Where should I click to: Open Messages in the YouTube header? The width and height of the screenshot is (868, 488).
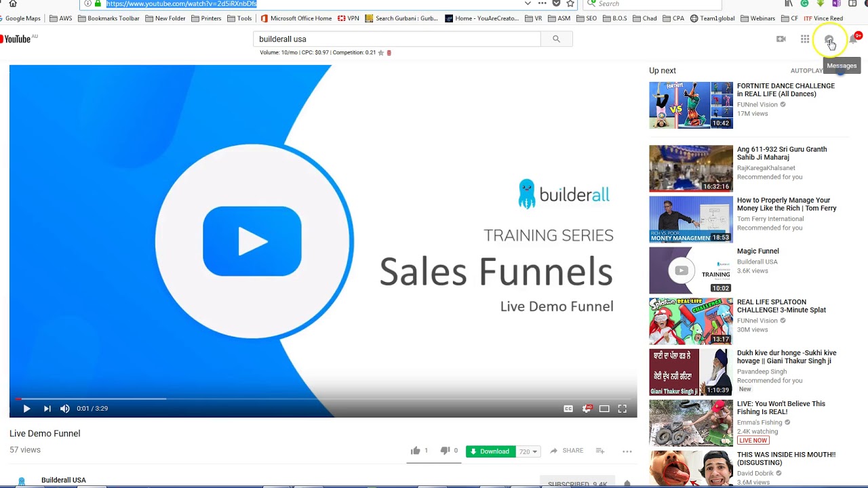click(829, 40)
